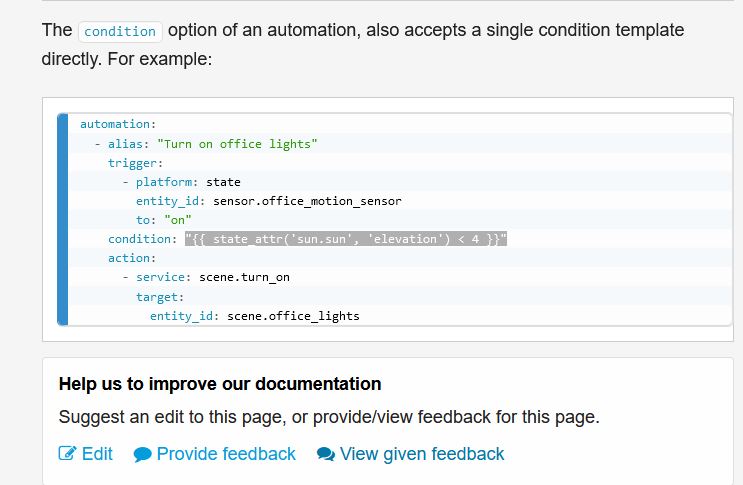Click the alias value "Turn on office lights"
Viewport: 743px width, 485px height.
237,144
